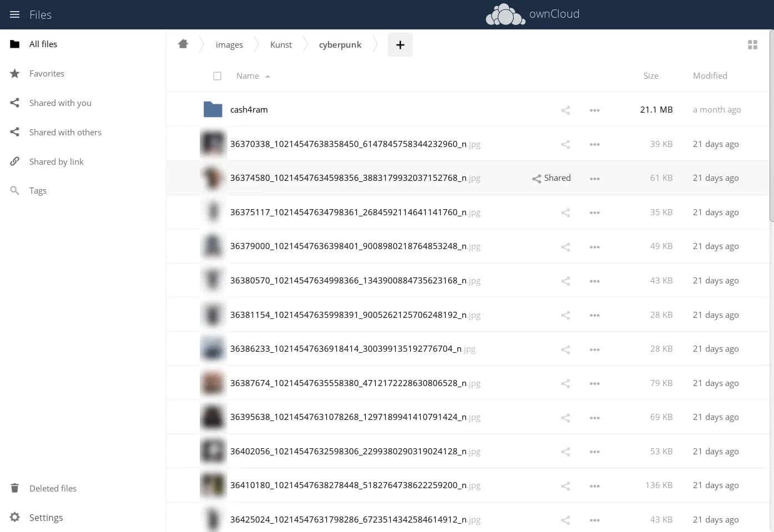Open file 36381154_10214547635998391
Viewport: 774px width, 532px height.
click(x=355, y=315)
